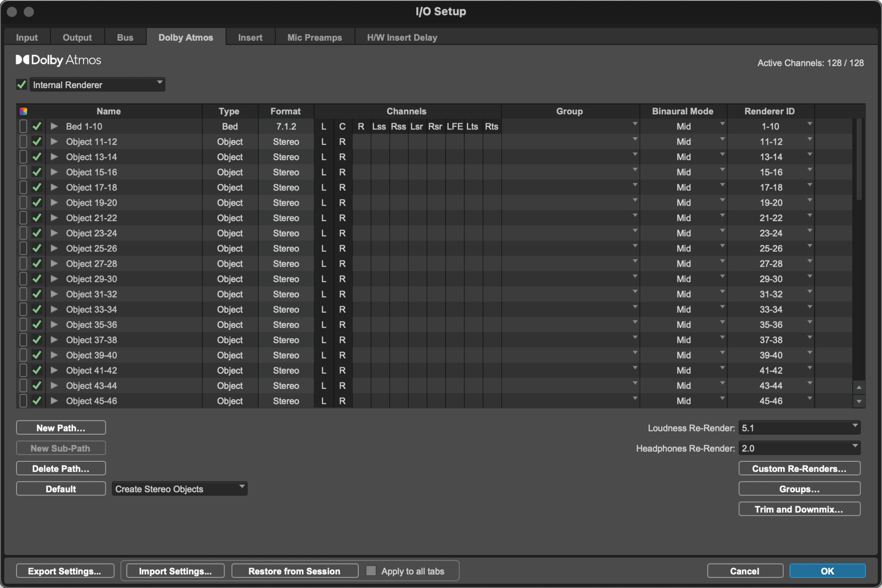Disable the Bed 1-10 path checkbox

point(37,126)
